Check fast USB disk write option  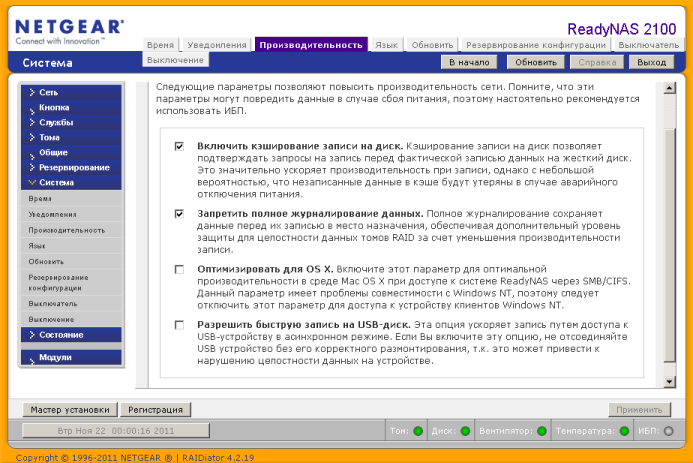pyautogui.click(x=179, y=325)
